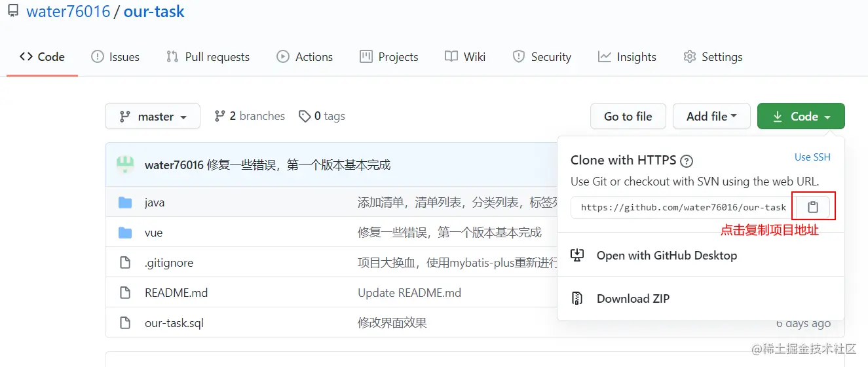Toggle the green Code dropdown button

click(x=801, y=117)
